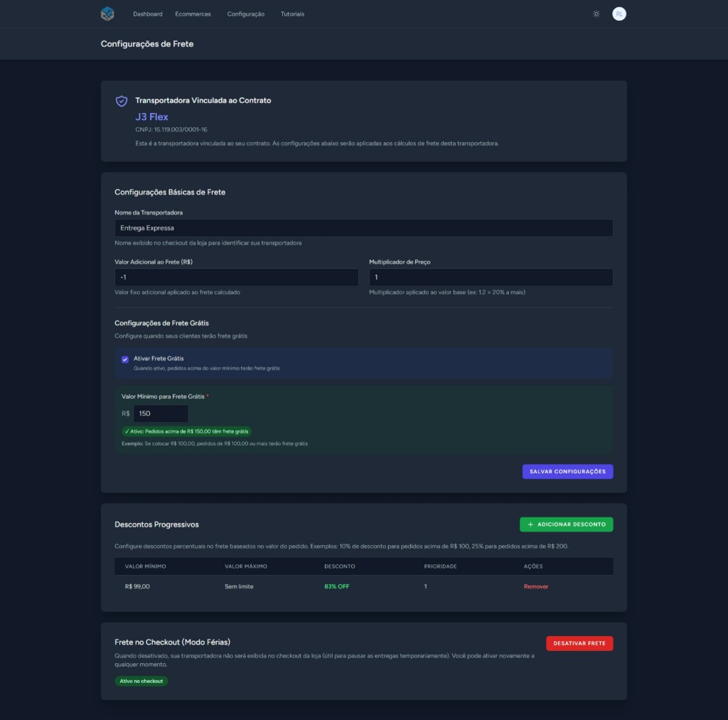This screenshot has width=728, height=720.
Task: Click the J3 Flex carrier name
Action: [x=152, y=117]
